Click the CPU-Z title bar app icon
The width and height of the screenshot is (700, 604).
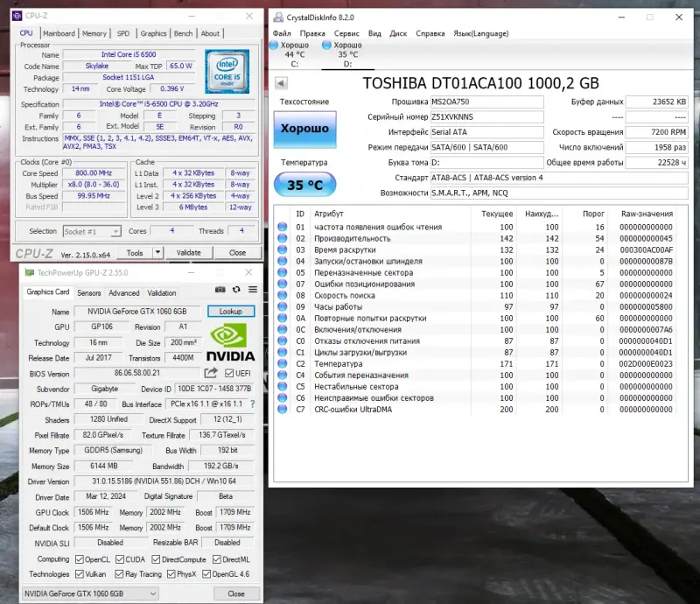(17, 16)
